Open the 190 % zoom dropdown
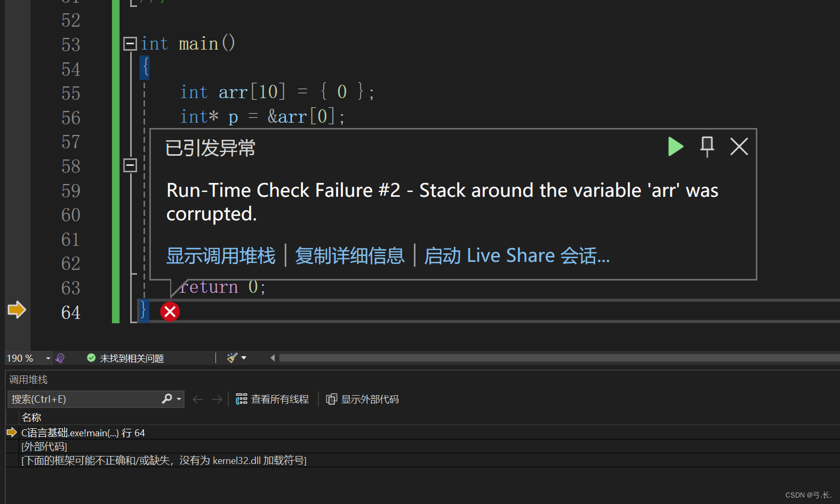Viewport: 840px width, 504px height. pyautogui.click(x=48, y=358)
